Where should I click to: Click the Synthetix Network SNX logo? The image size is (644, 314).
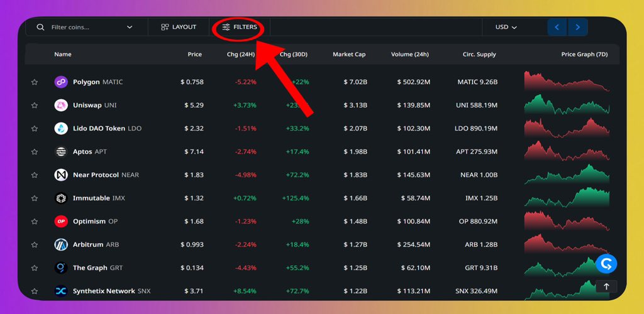pyautogui.click(x=61, y=291)
